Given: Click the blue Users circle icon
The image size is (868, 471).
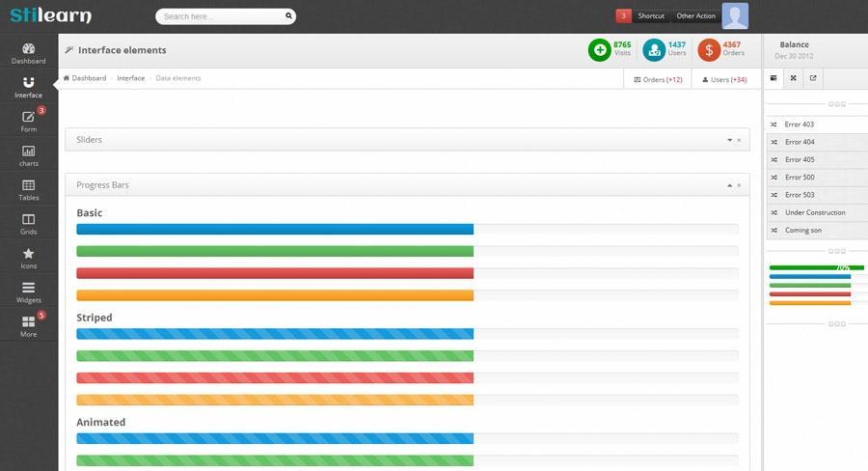Looking at the screenshot, I should [654, 50].
